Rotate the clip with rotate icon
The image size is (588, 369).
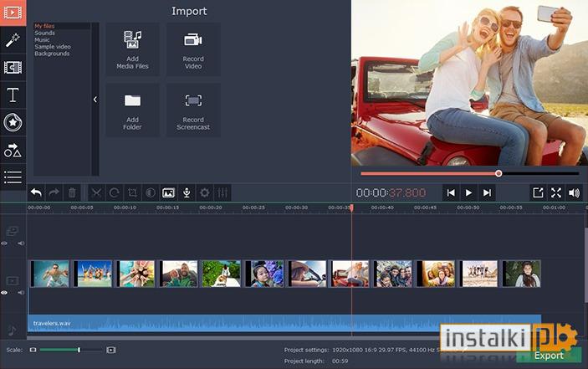point(115,192)
